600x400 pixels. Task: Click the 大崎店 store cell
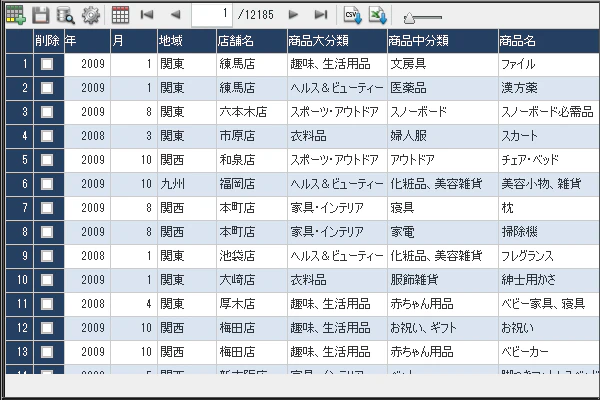[x=252, y=280]
